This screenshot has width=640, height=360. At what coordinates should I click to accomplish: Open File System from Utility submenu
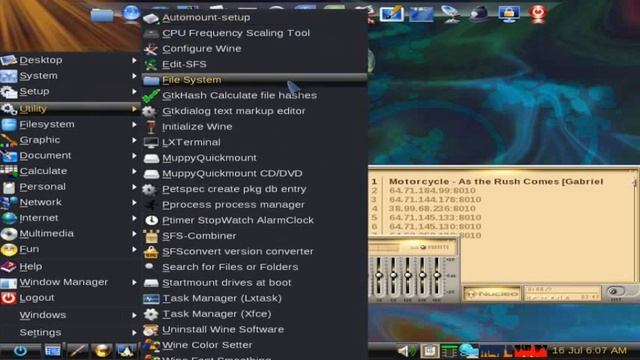(x=254, y=80)
